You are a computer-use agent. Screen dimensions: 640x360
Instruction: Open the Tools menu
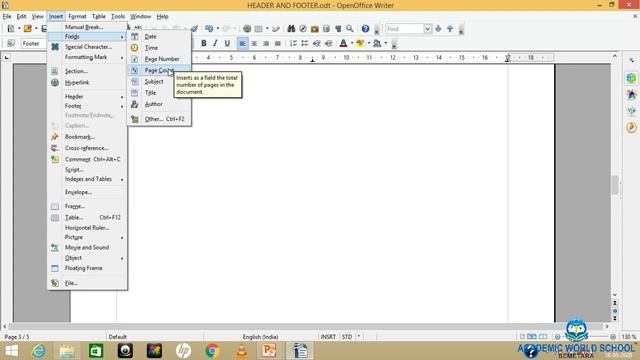tap(118, 16)
